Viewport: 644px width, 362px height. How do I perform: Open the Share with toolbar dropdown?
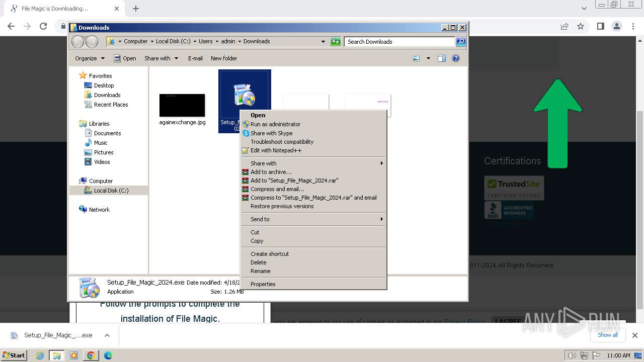[161, 58]
